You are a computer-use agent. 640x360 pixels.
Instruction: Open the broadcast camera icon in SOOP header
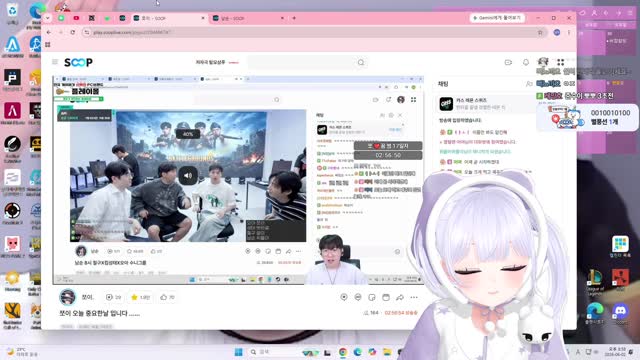click(x=508, y=62)
